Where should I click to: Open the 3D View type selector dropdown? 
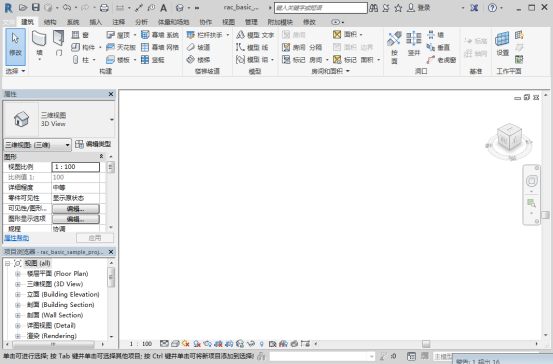click(x=111, y=120)
